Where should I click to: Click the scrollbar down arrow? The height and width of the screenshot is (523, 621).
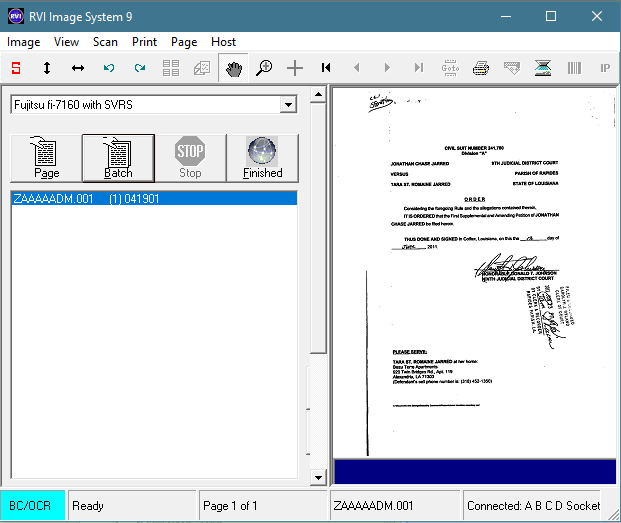318,477
